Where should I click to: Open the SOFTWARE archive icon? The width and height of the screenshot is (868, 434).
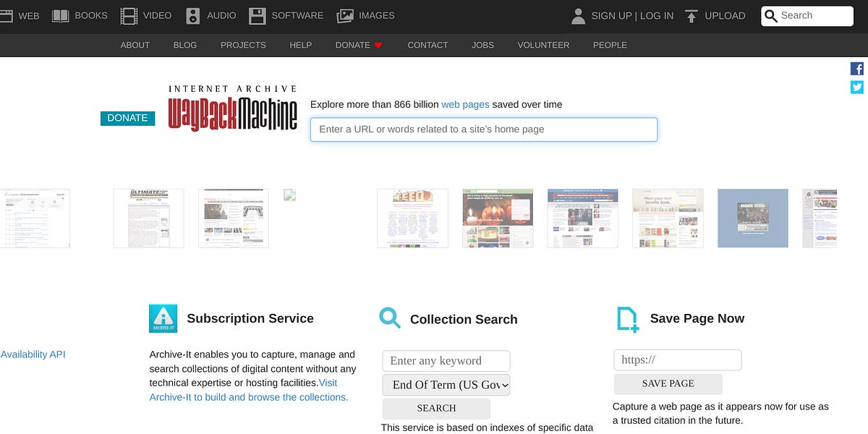point(257,15)
